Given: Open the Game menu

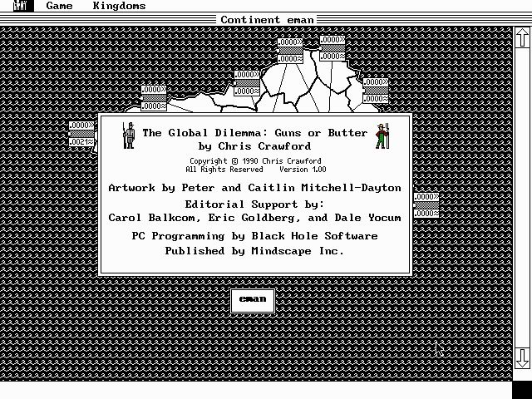Looking at the screenshot, I should pyautogui.click(x=59, y=6).
